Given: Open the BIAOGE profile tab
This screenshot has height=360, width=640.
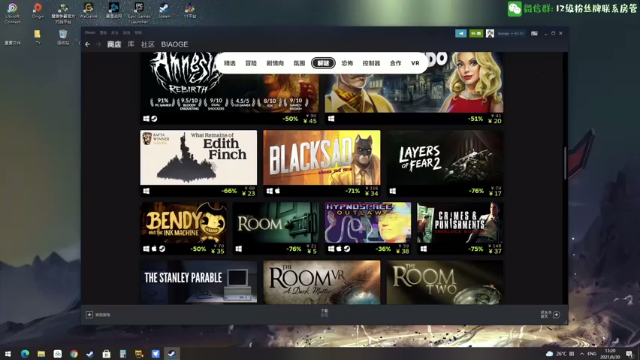Looking at the screenshot, I should [x=174, y=44].
